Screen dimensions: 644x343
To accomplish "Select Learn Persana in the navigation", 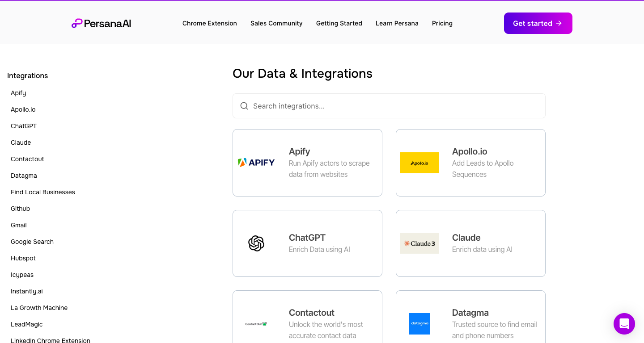I will (397, 23).
